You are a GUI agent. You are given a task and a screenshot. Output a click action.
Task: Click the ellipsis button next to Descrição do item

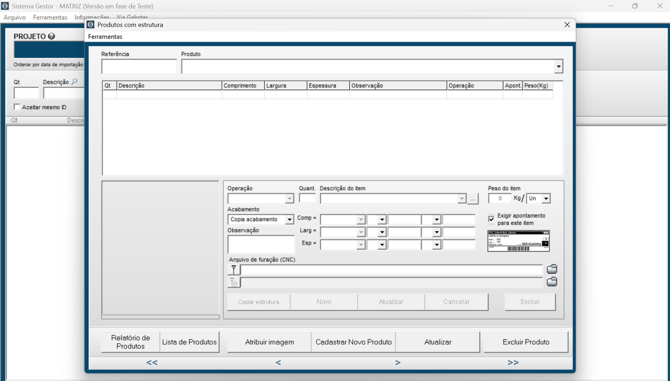coord(473,199)
